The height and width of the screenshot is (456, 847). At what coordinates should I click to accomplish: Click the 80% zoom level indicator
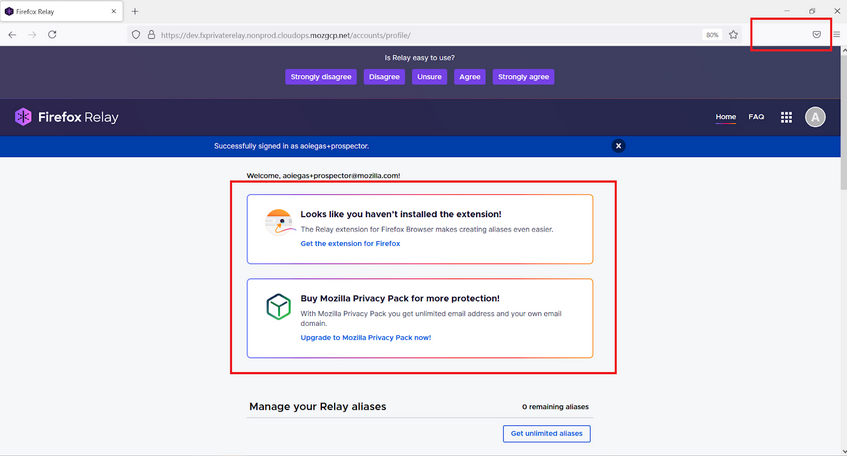[x=712, y=35]
